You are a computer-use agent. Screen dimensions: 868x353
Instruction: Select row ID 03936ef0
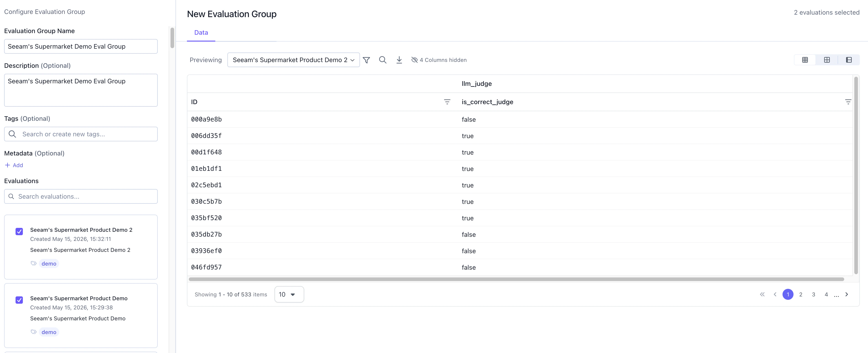click(206, 251)
